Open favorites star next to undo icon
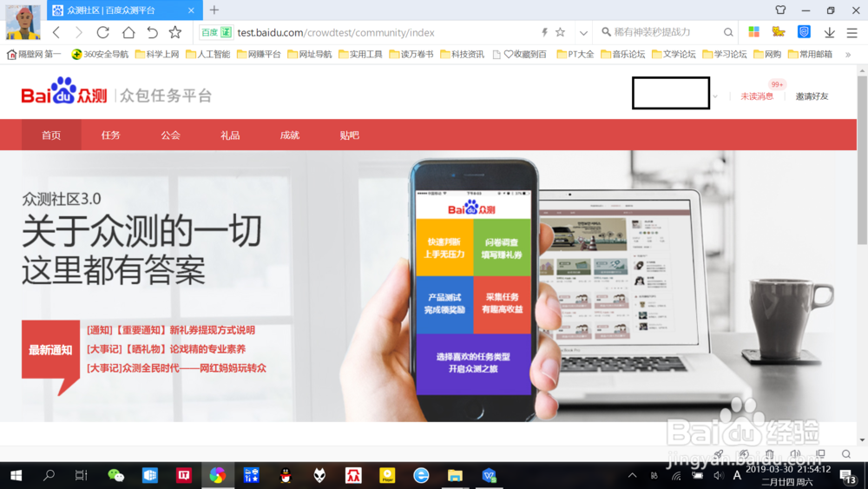 175,33
